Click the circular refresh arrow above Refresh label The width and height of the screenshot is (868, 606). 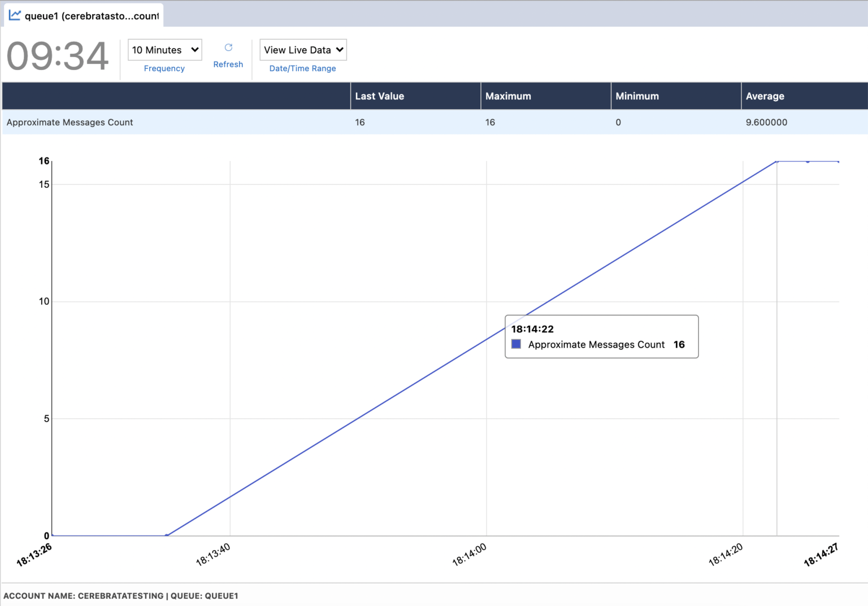coord(228,48)
